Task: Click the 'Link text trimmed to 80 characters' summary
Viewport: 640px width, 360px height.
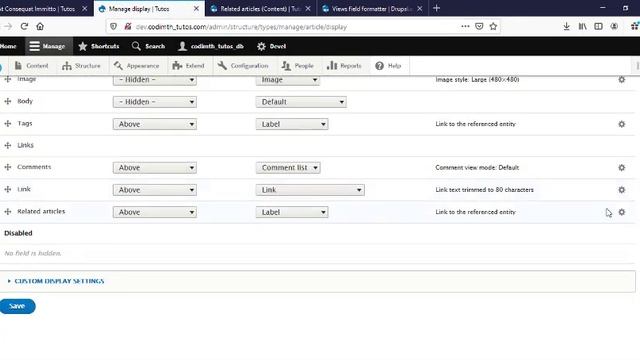Action: (x=484, y=190)
